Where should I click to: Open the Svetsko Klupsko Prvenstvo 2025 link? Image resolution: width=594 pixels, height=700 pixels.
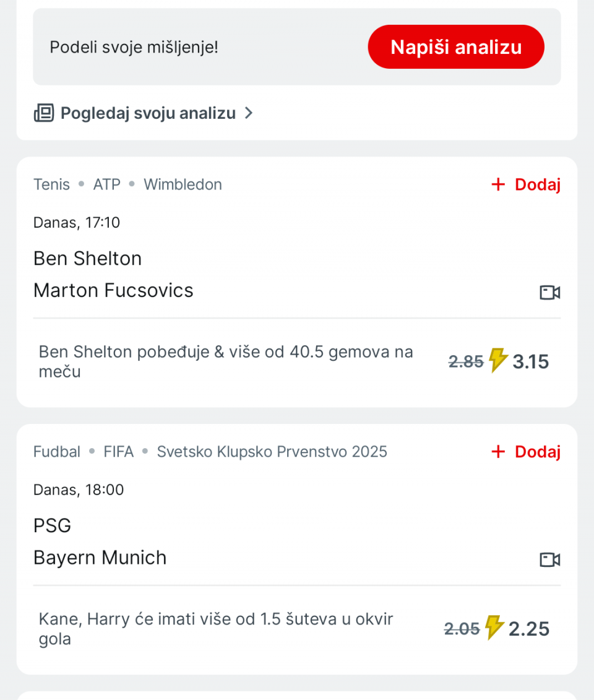point(272,452)
